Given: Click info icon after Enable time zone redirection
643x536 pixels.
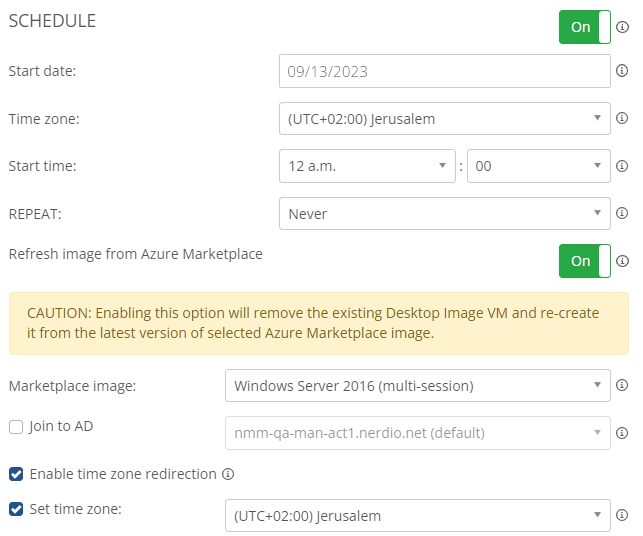Looking at the screenshot, I should (228, 474).
